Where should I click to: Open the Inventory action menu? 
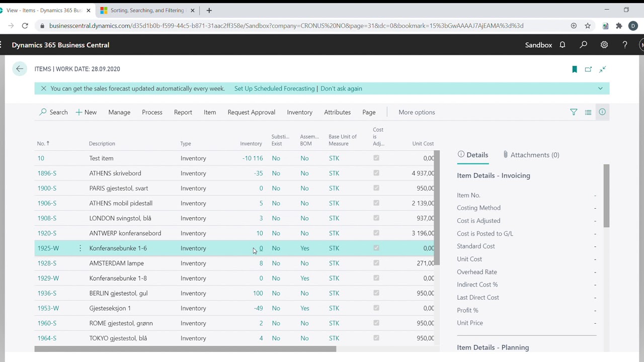(300, 112)
